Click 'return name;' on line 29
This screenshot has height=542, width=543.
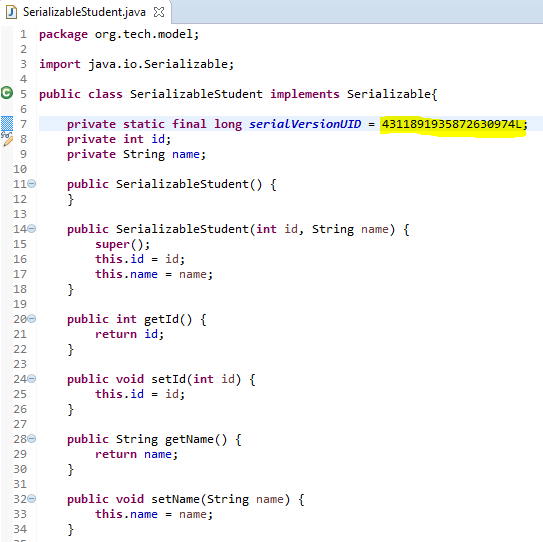(x=136, y=454)
